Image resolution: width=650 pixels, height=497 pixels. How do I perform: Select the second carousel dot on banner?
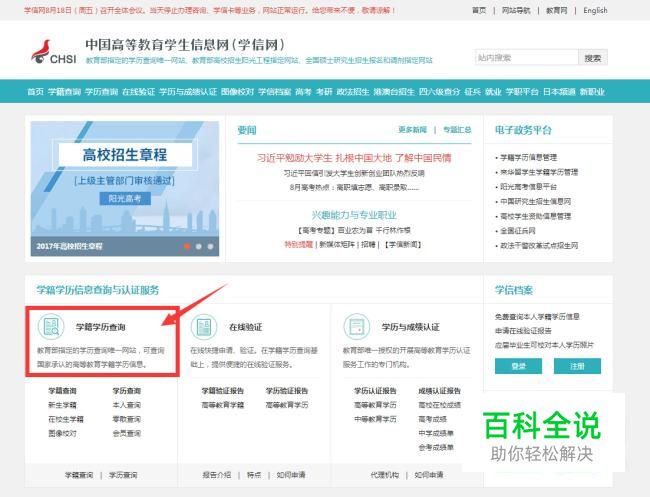click(199, 246)
